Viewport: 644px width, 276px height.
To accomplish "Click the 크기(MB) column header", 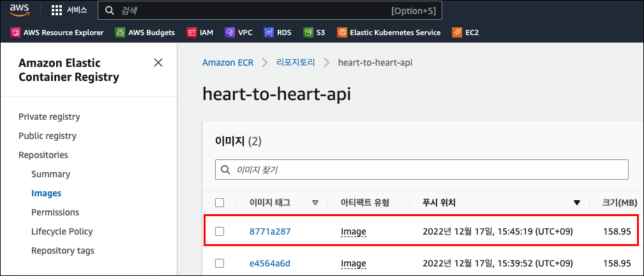I will pos(619,203).
